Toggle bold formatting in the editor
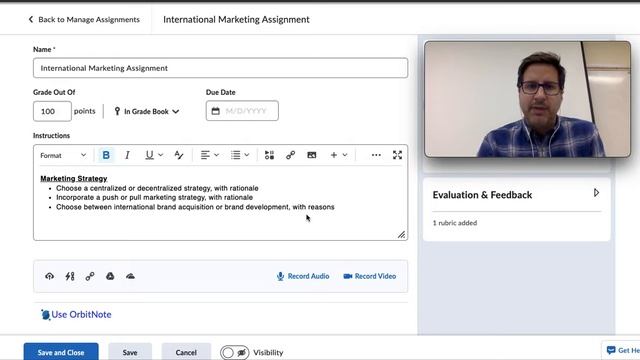Screen dimensions: 640x360 106,155
